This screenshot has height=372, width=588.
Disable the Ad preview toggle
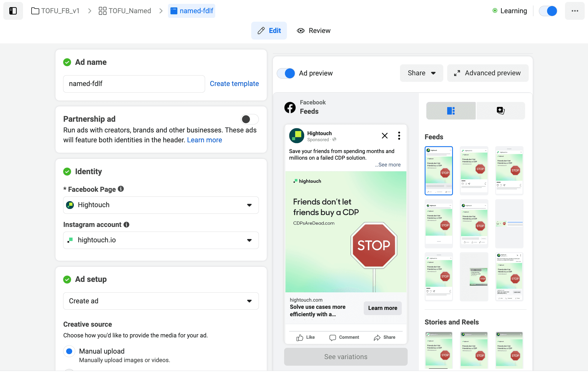(286, 73)
